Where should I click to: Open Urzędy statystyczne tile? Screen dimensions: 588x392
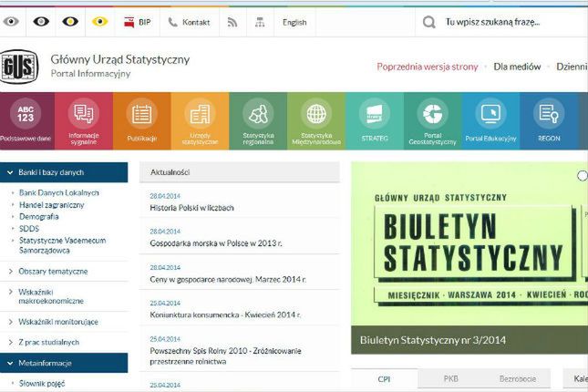(x=200, y=121)
